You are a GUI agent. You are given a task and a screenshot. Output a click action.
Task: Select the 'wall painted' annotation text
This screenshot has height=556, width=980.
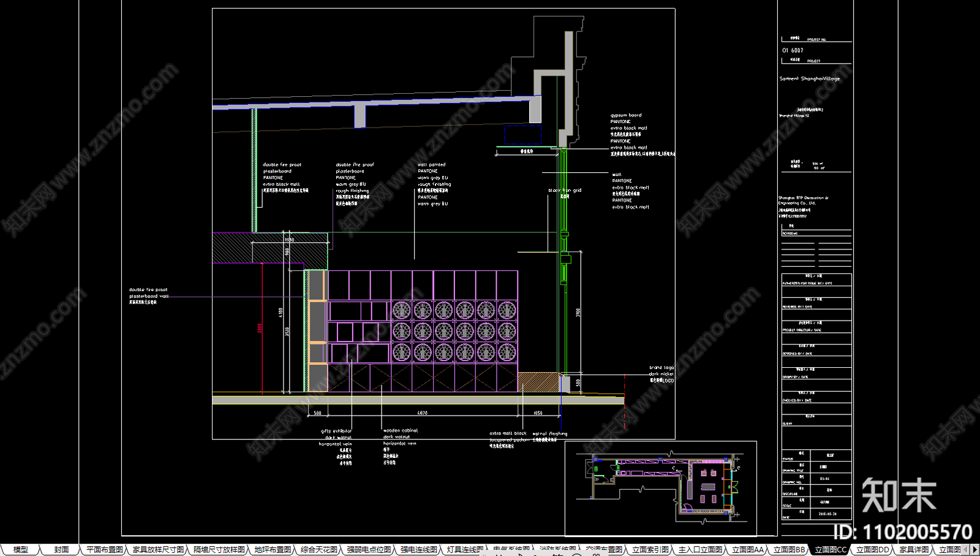point(432,165)
